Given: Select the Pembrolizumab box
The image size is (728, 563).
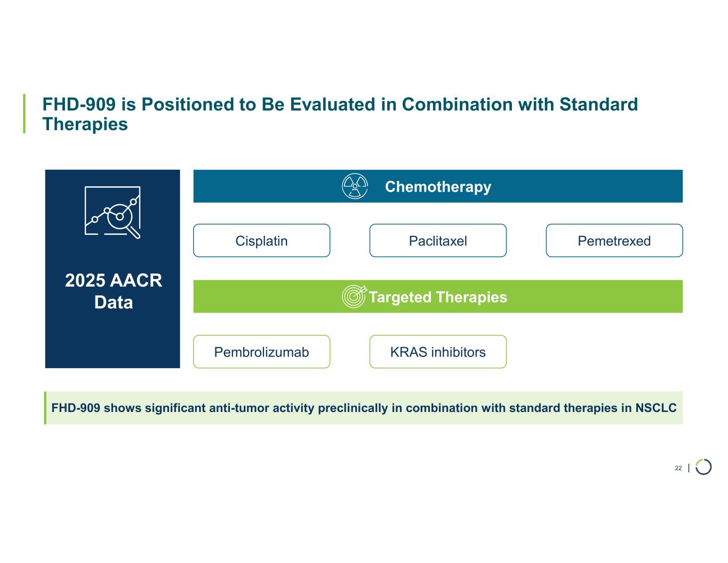Looking at the screenshot, I should tap(261, 352).
